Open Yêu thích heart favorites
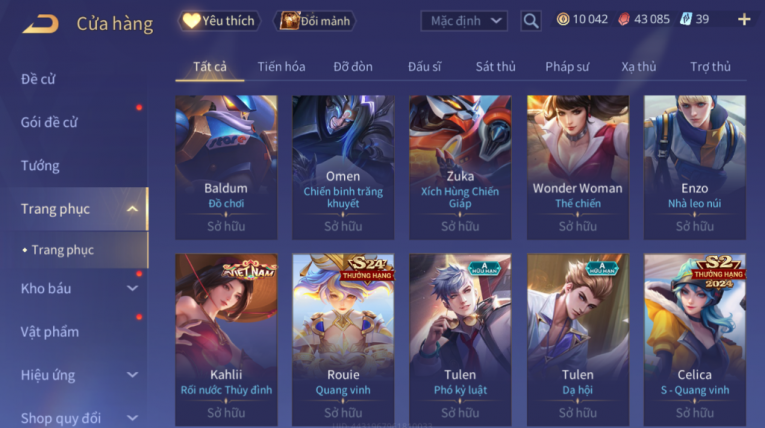Screen dimensions: 765x428 [x=219, y=21]
